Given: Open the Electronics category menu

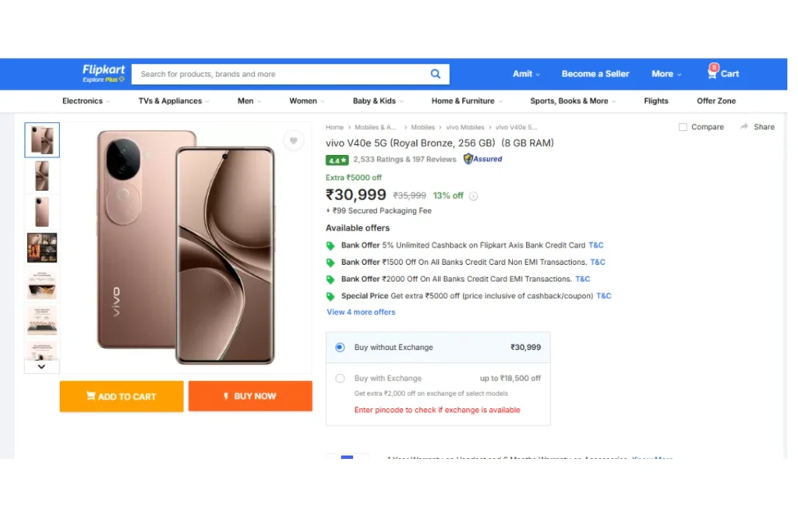Looking at the screenshot, I should pyautogui.click(x=86, y=100).
